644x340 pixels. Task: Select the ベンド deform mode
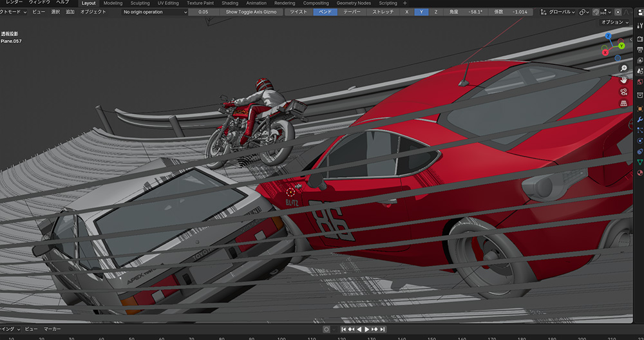click(325, 12)
